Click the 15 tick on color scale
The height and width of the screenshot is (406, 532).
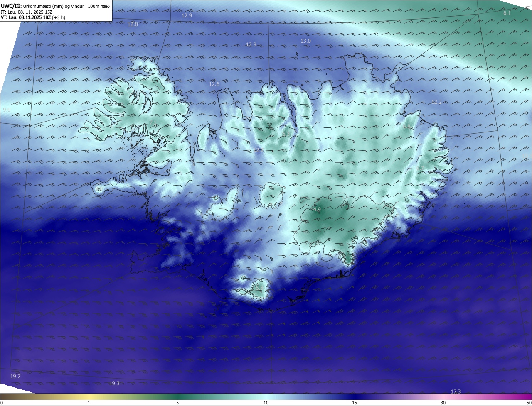click(355, 403)
